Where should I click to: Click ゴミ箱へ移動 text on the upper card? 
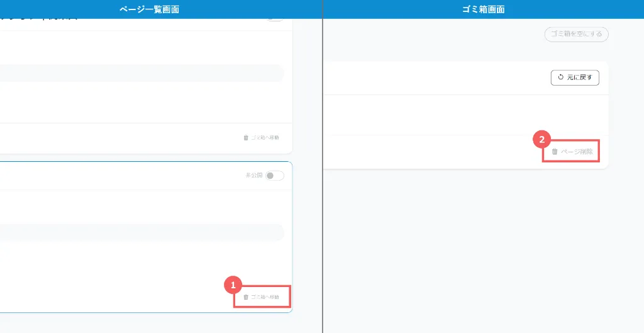click(265, 138)
